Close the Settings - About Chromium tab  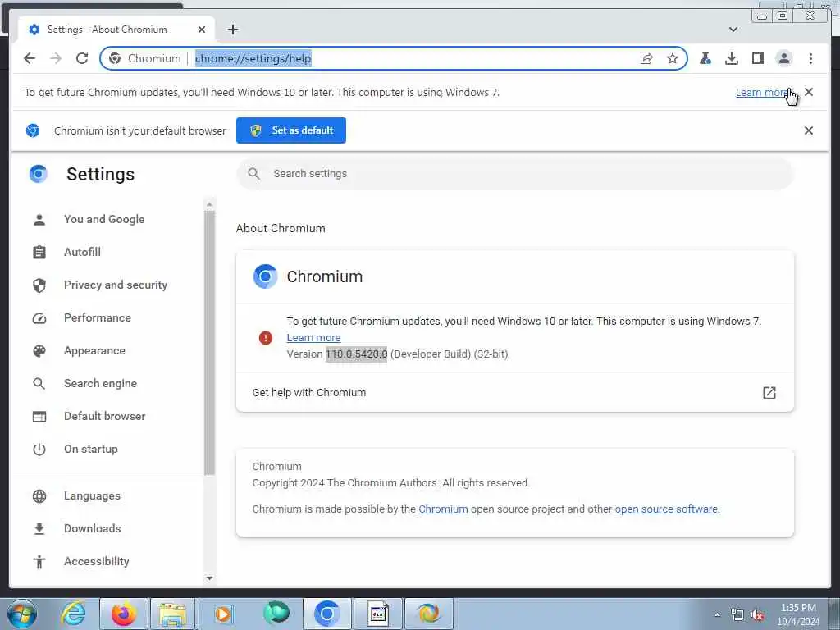(x=202, y=30)
